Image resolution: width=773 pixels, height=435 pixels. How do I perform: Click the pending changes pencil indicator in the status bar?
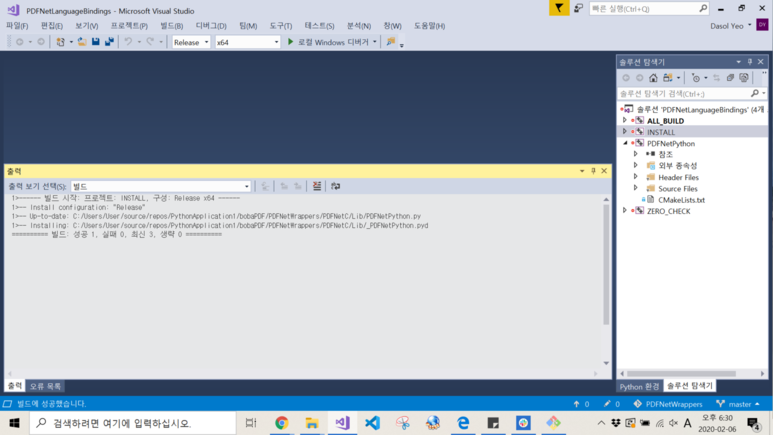(x=612, y=404)
